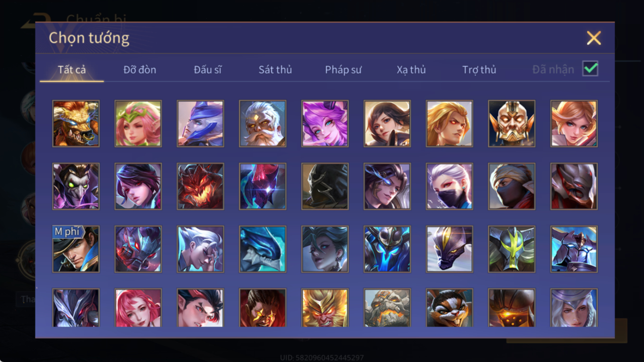644x362 pixels.
Task: Pick the stone golem hero portrait
Action: tap(387, 308)
